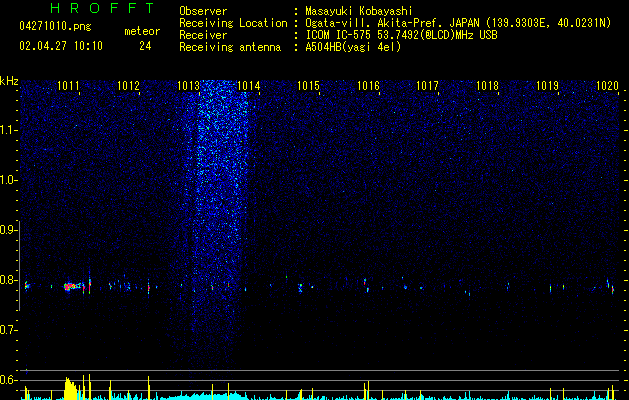The height and width of the screenshot is (400, 629).
Task: Click the 0.8 kHz axis label
Action: tap(8, 280)
